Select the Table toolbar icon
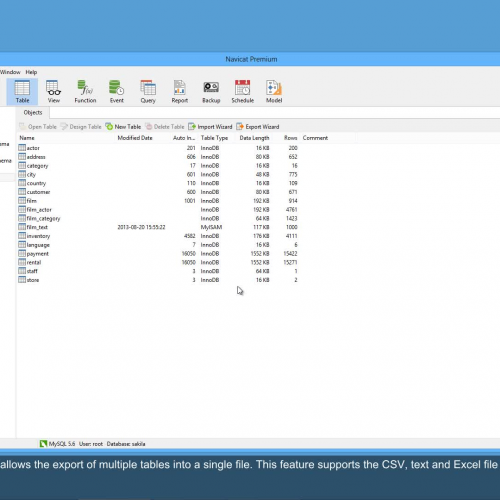The image size is (500, 500). [22, 92]
